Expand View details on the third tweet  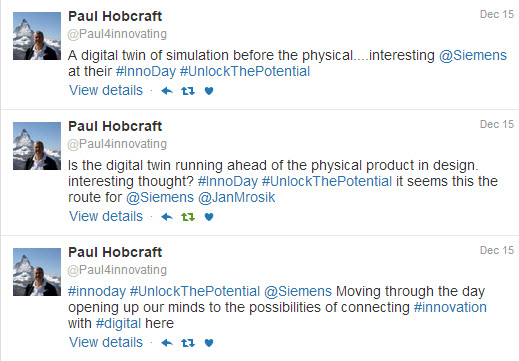coord(106,342)
